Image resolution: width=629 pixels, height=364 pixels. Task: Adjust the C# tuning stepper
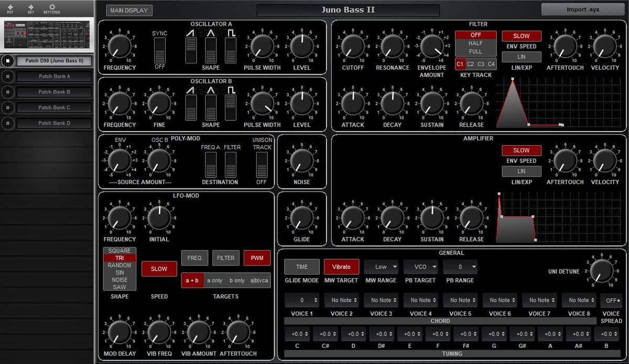pos(325,334)
